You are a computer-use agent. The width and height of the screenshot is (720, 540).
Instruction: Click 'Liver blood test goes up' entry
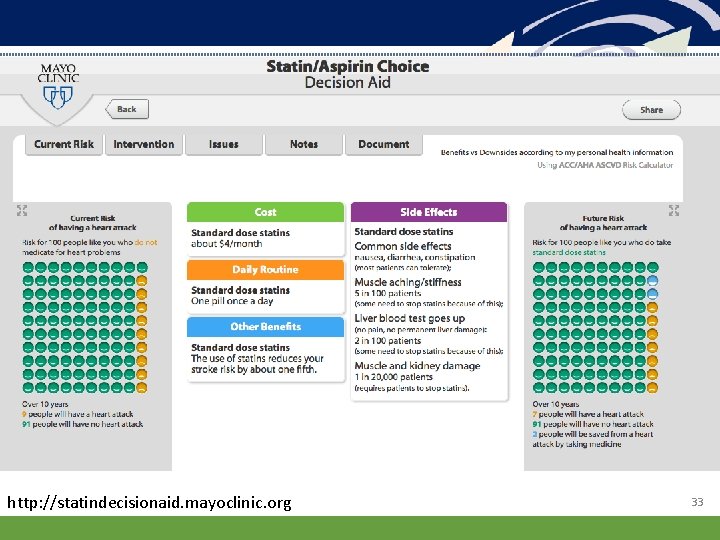410,318
